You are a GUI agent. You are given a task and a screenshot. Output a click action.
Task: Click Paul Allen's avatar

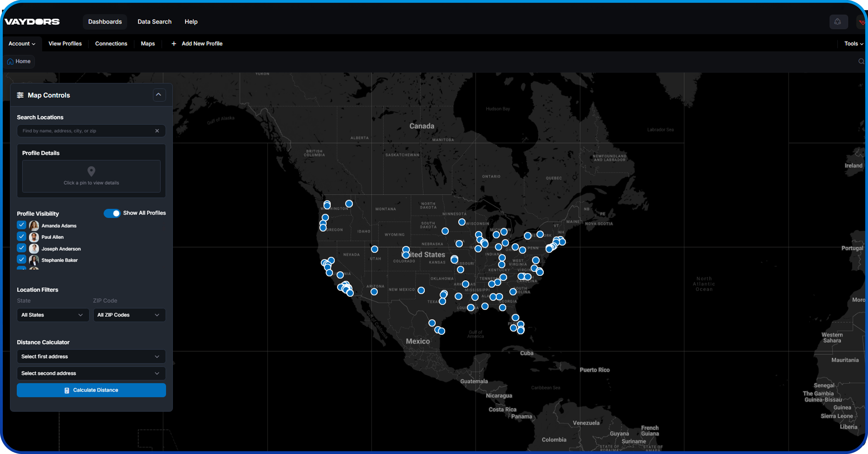(x=34, y=237)
